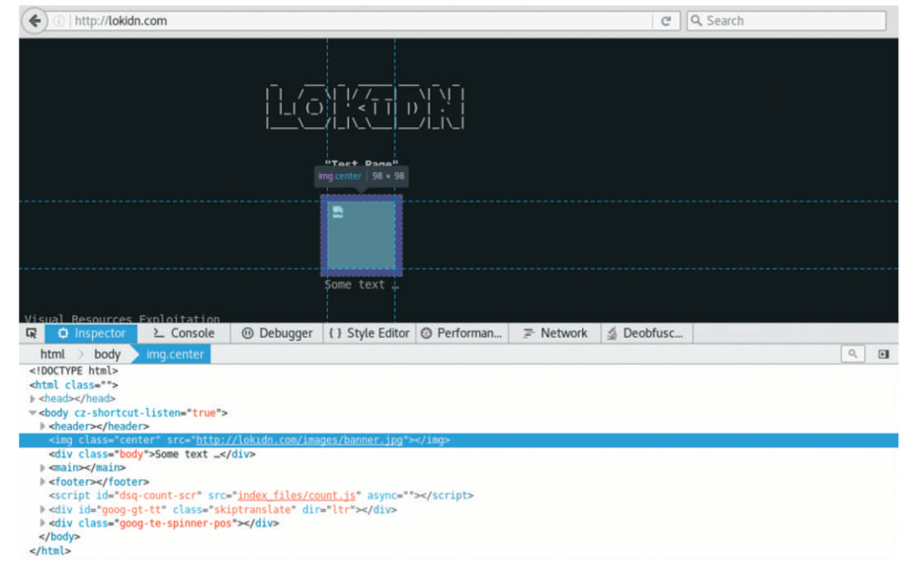Open the HTML search button in Inspector
Screen dimensions: 924x570
pos(852,354)
